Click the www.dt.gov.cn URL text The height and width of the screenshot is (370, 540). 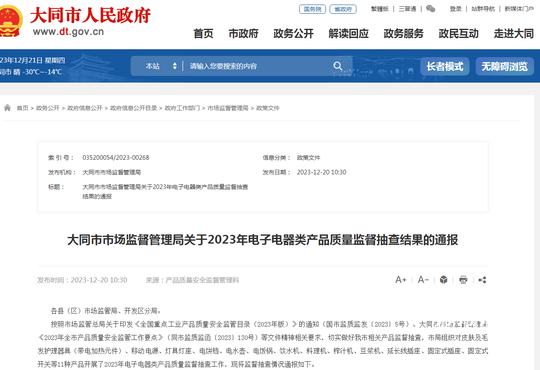[68, 32]
